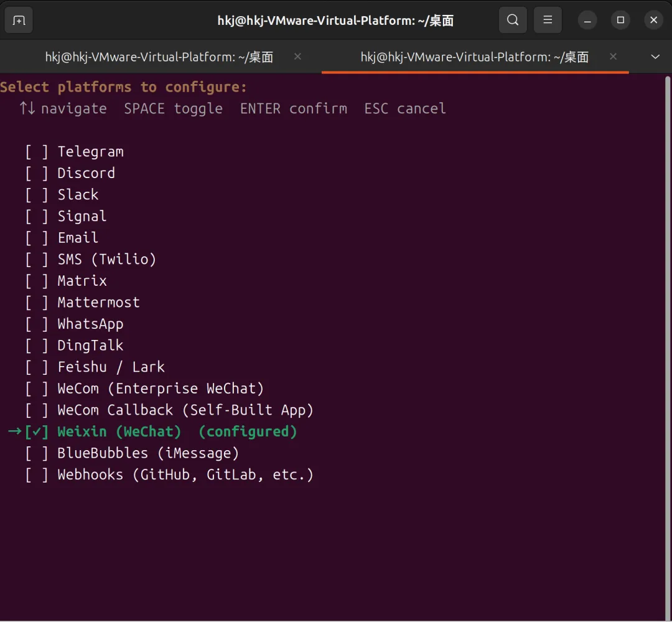Screen dimensions: 672x622
Task: Toggle the Discord checkbox
Action: 37,173
